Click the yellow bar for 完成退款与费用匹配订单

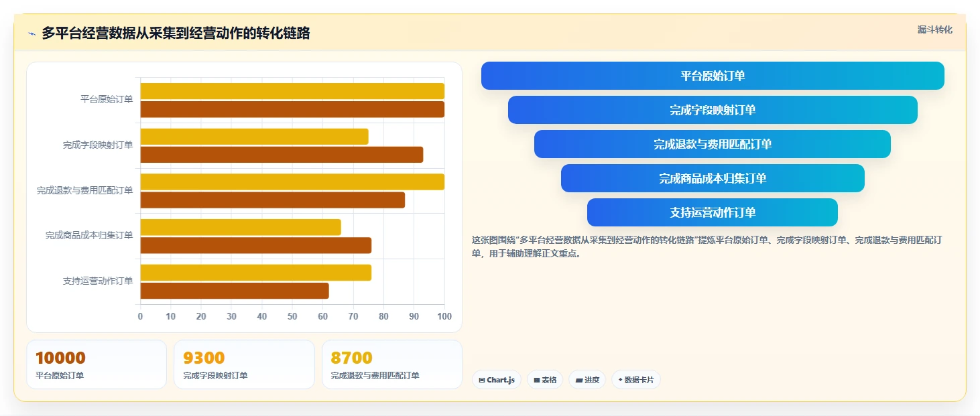pos(292,182)
